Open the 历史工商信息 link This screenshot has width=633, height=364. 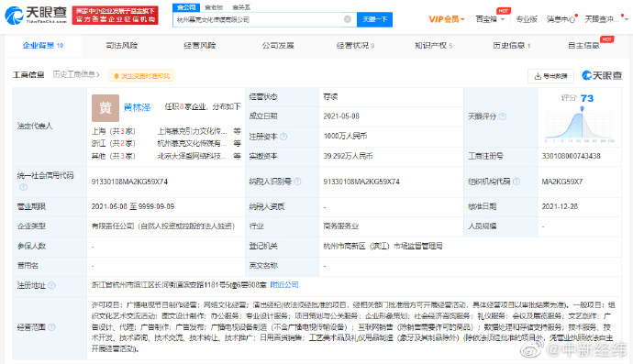click(76, 74)
